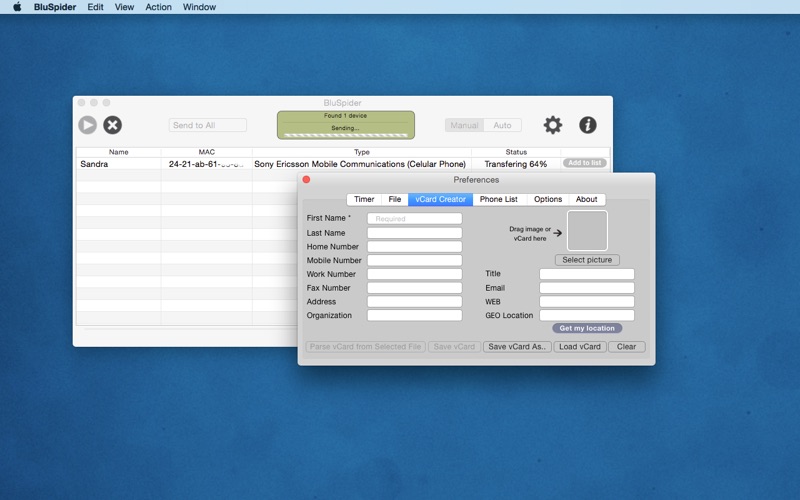Viewport: 800px width, 500px height.
Task: Close the Preferences window with red button
Action: tap(306, 180)
